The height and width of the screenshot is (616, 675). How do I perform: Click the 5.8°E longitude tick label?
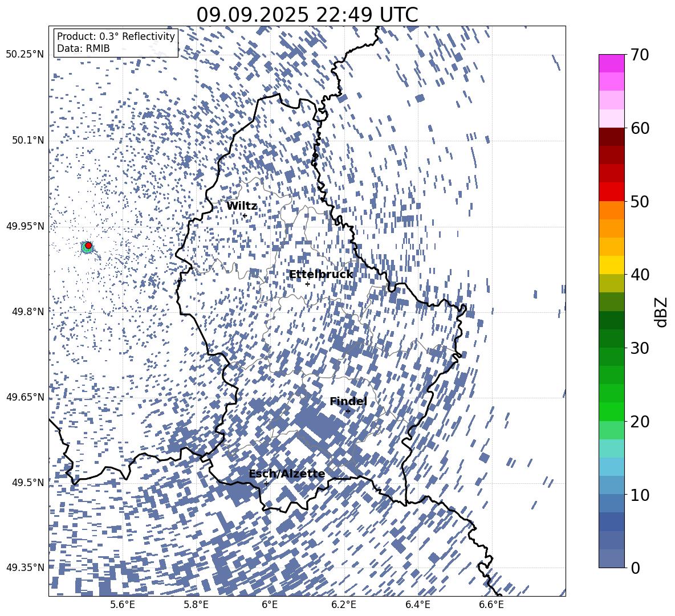point(196,605)
